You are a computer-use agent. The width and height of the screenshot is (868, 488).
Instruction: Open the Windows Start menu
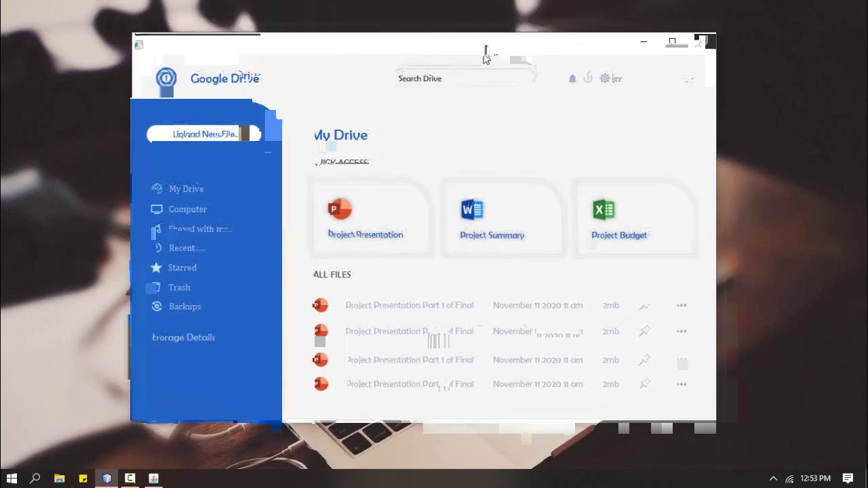[12, 479]
